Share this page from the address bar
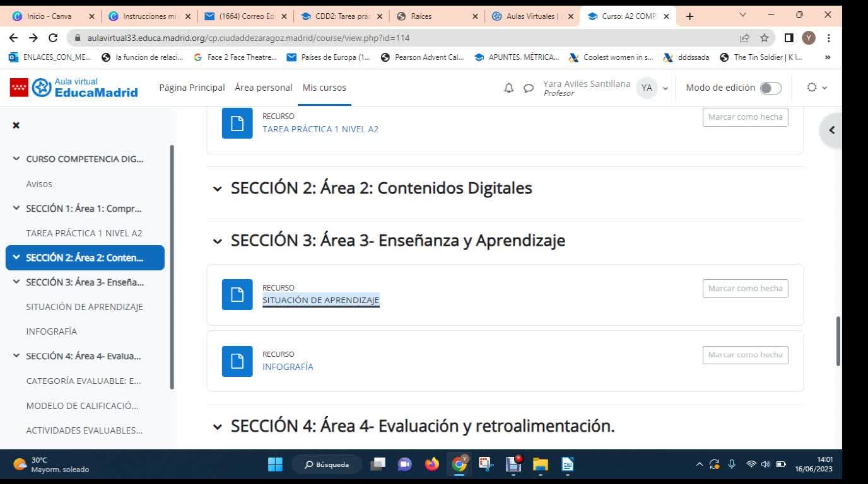The image size is (868, 484). [x=745, y=38]
